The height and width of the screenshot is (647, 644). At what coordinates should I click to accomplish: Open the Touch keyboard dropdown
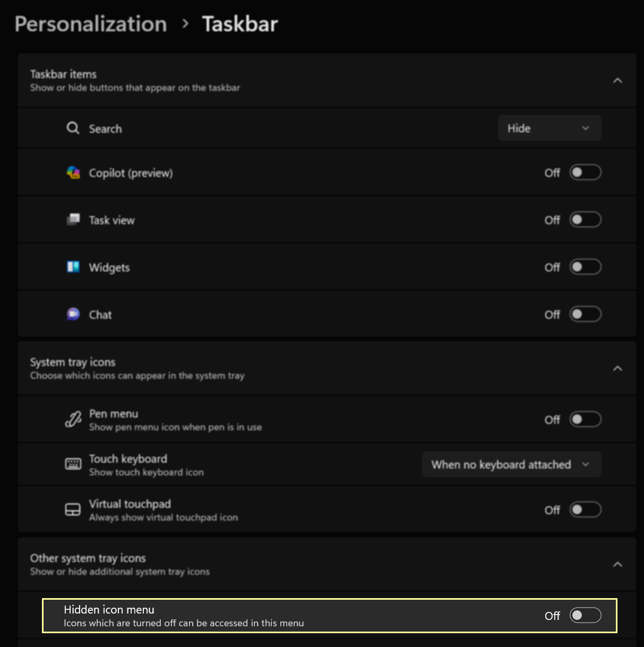coord(512,464)
